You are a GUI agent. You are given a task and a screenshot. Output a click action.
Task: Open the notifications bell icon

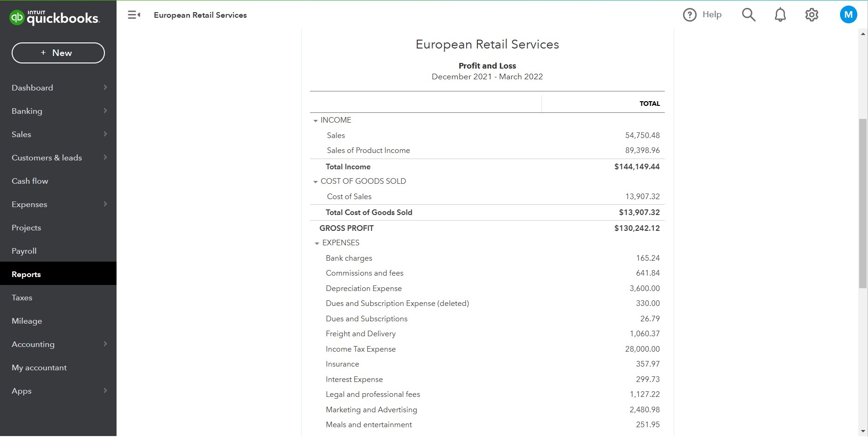[x=780, y=15]
